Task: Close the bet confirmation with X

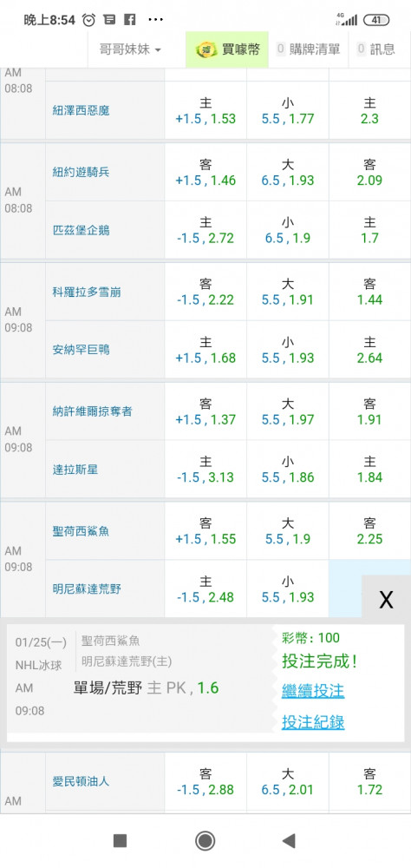Action: (386, 600)
